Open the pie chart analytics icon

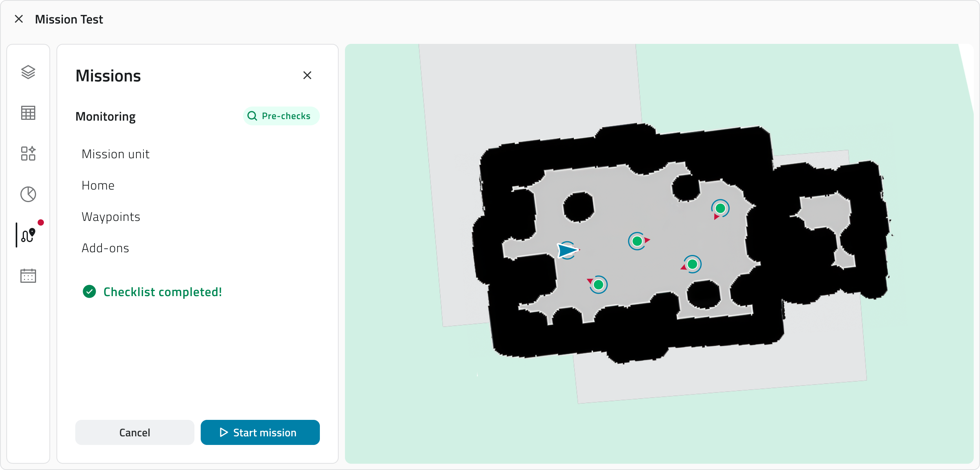[28, 194]
